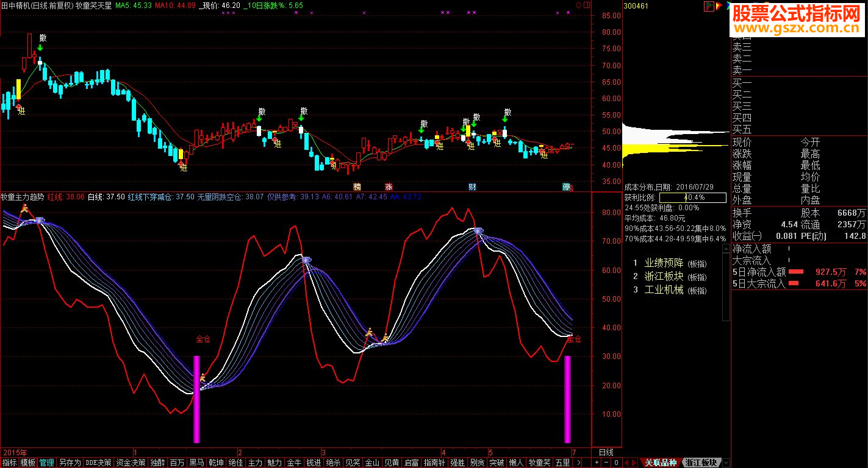Screen dimensions: 868x468
Task: Zoom in with the + button
Action: (x=597, y=463)
